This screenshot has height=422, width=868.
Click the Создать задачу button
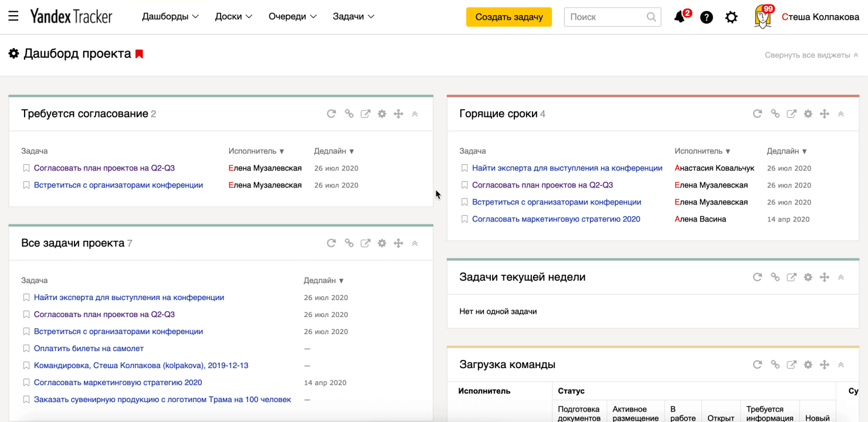pos(508,17)
